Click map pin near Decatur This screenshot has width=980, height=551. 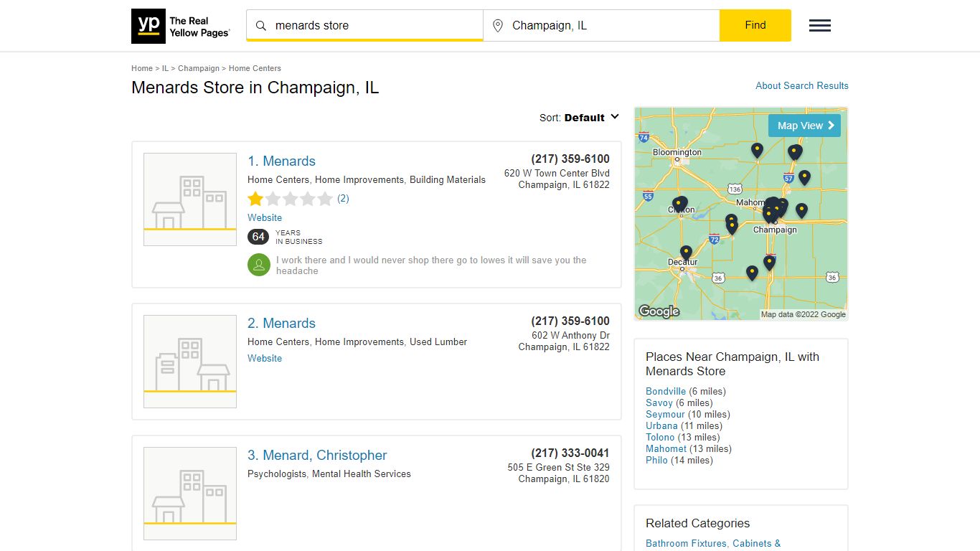[686, 253]
